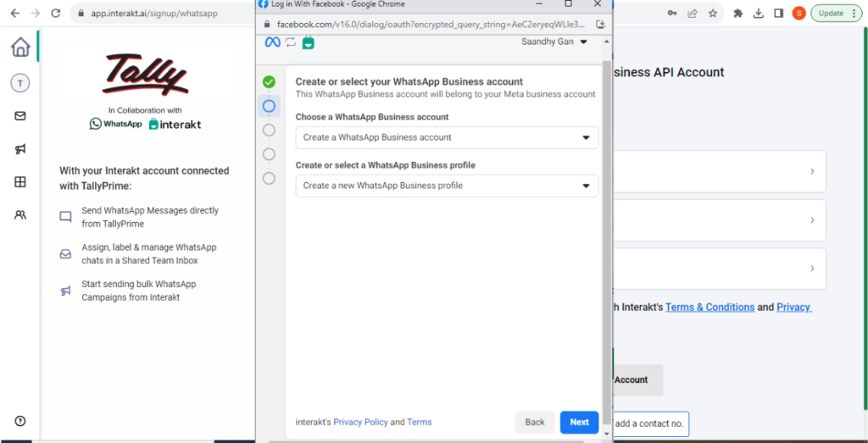This screenshot has width=868, height=443.
Task: Click the dialog scrollbar up arrow
Action: (607, 42)
